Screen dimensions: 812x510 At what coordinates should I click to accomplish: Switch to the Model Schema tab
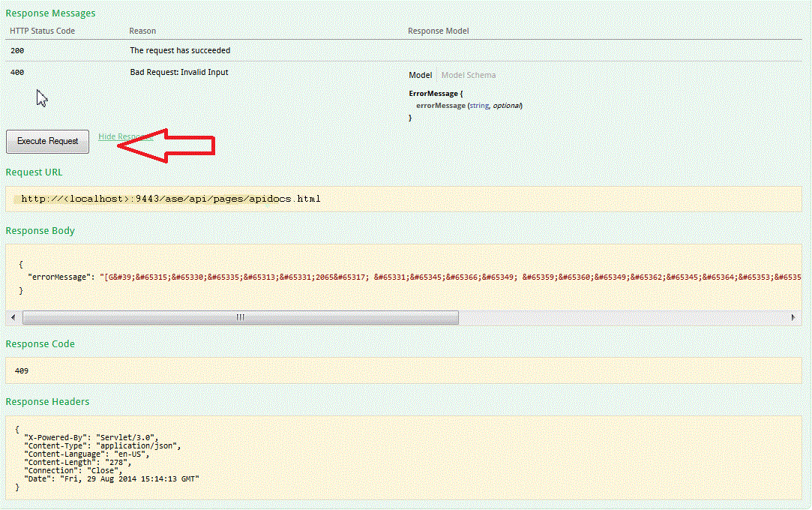point(468,74)
